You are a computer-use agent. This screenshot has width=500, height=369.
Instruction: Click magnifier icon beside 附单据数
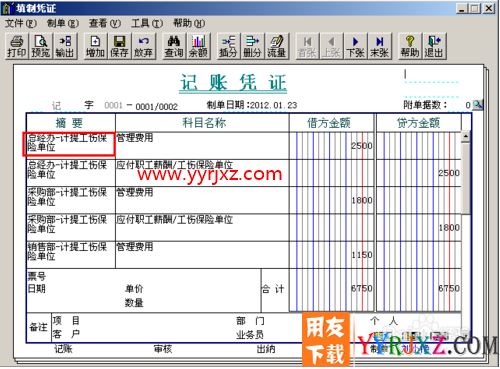pyautogui.click(x=478, y=105)
